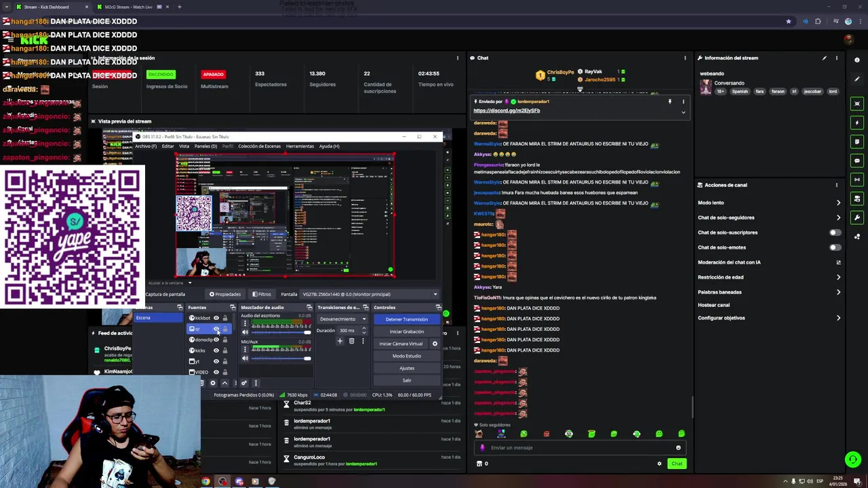Click the broadcast signal sidebar icon

click(857, 180)
